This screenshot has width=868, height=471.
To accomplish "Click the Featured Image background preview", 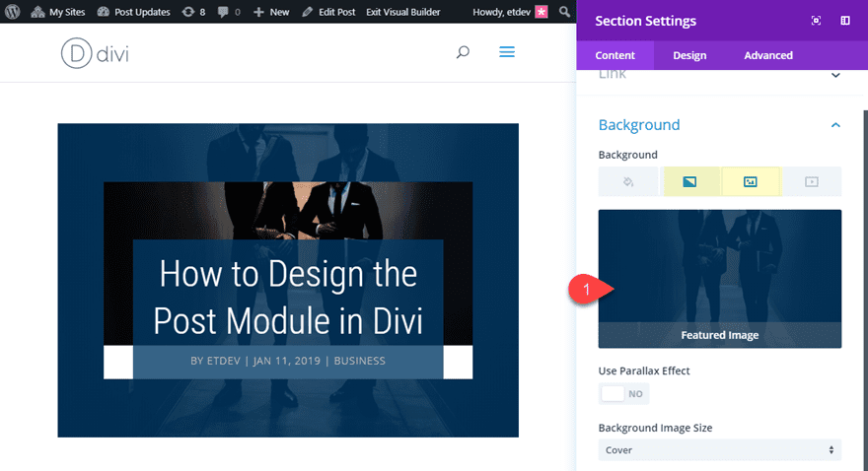I will pyautogui.click(x=720, y=279).
